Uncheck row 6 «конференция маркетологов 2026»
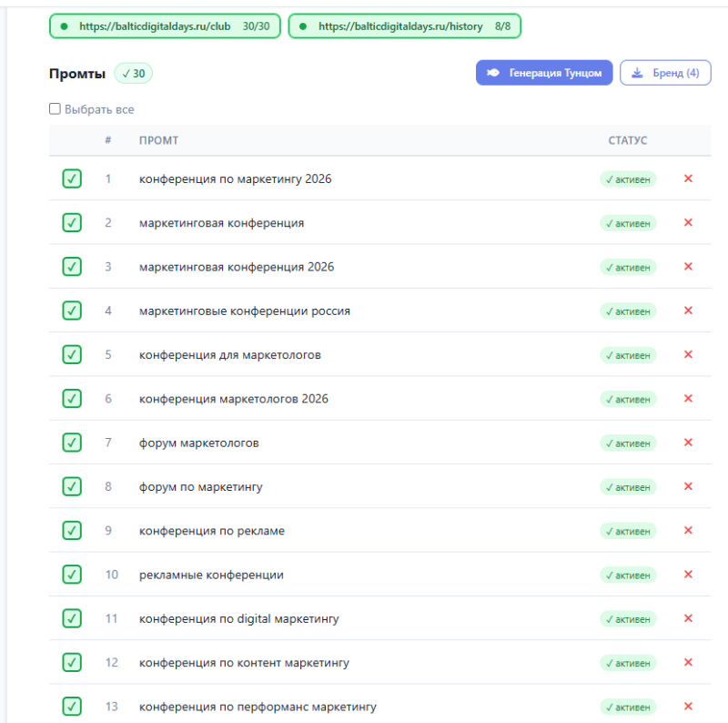Image resolution: width=728 pixels, height=723 pixels. pos(72,398)
